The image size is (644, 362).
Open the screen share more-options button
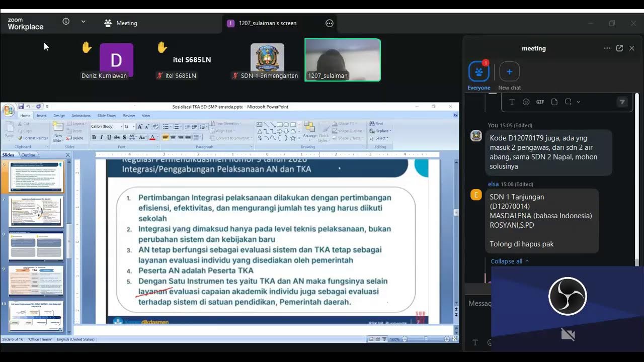[x=330, y=23]
